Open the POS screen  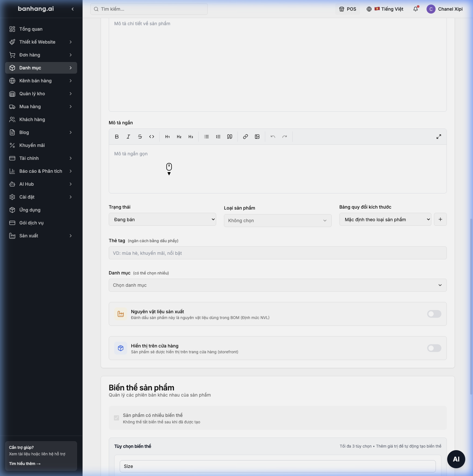click(347, 9)
